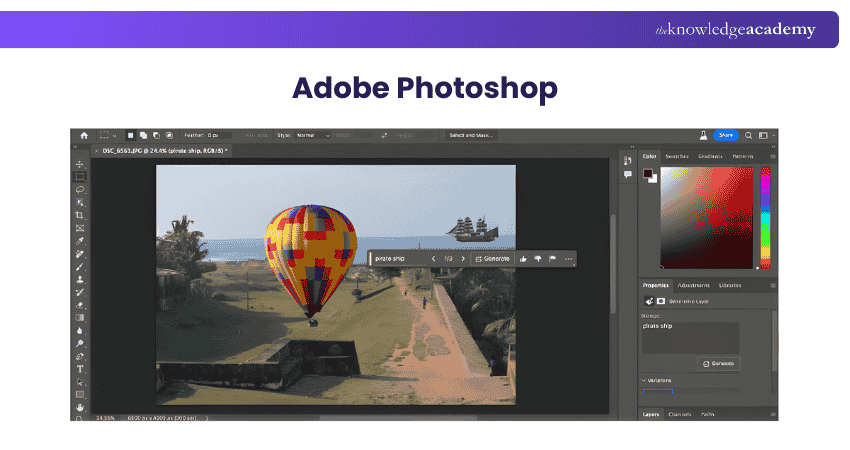Select the Move tool
This screenshot has width=850, height=450.
pyautogui.click(x=80, y=164)
